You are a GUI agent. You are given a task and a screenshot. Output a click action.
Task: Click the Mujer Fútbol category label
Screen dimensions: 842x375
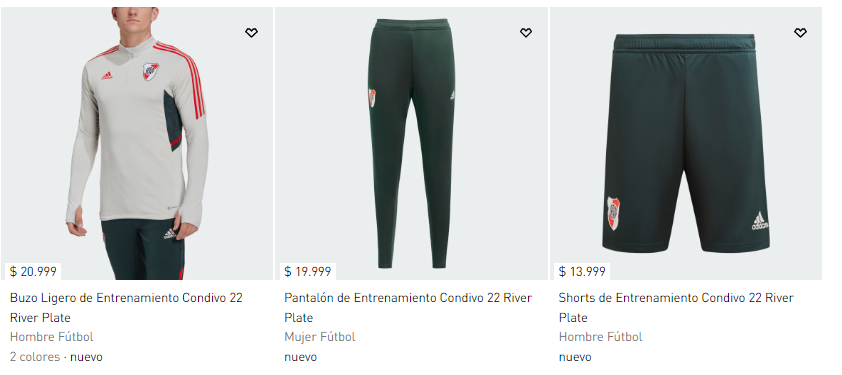(320, 337)
